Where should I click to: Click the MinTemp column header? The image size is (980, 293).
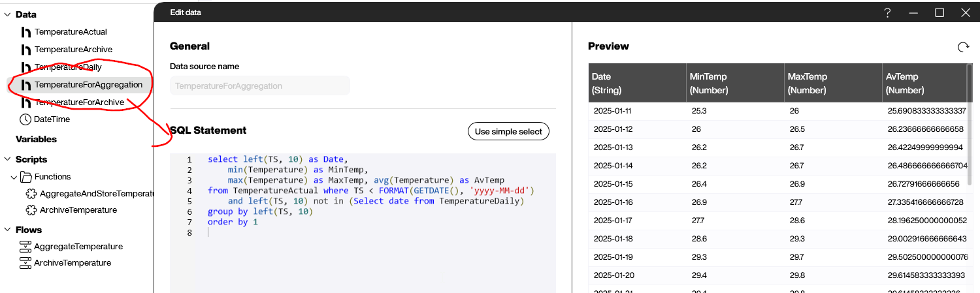(x=735, y=83)
